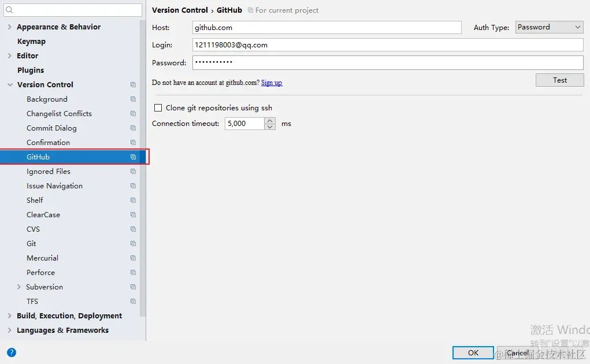The height and width of the screenshot is (364, 590).
Task: Expand the Subversion node
Action: click(x=19, y=287)
